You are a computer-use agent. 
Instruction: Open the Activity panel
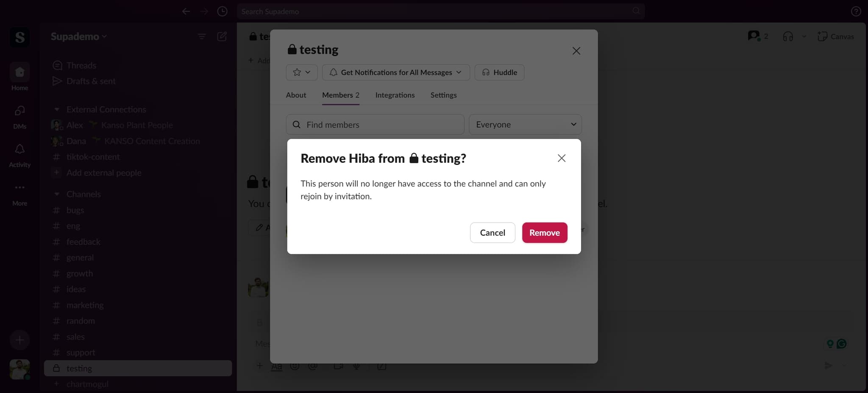click(19, 154)
